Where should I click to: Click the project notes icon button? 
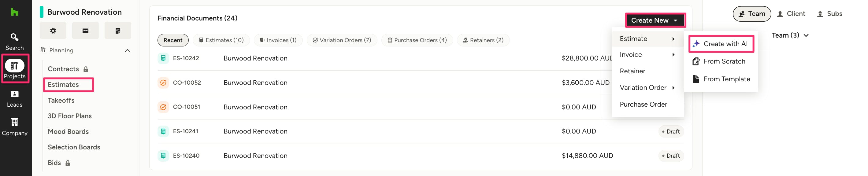pyautogui.click(x=117, y=31)
